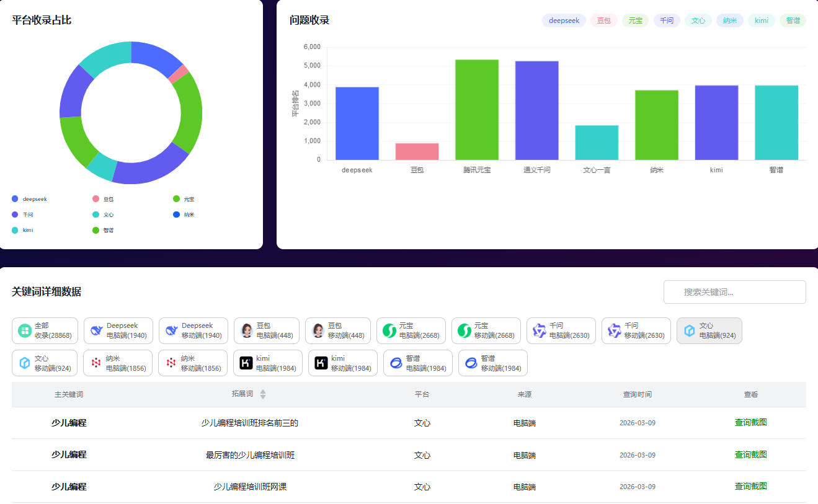Click the Deepseek 电脑端 whale icon
The image size is (818, 504).
(x=96, y=330)
